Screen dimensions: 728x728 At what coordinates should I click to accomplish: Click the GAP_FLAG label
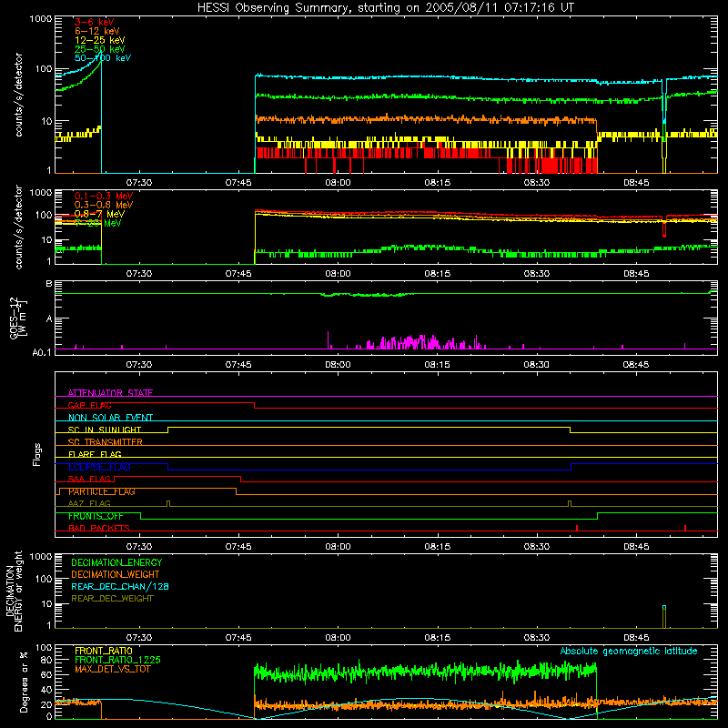tap(89, 405)
